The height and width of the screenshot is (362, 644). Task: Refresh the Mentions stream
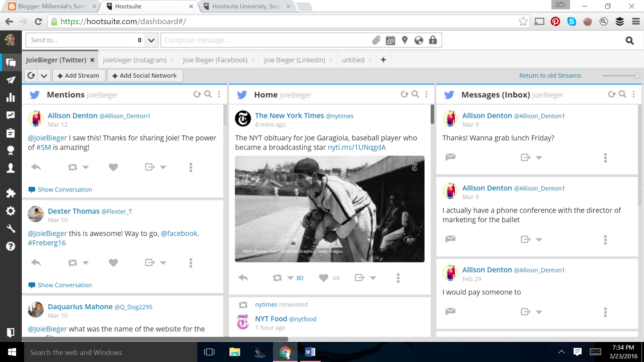197,94
